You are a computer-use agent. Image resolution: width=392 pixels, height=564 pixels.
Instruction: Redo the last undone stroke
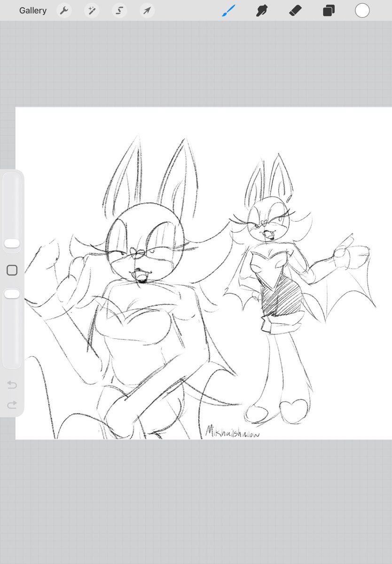(12, 404)
